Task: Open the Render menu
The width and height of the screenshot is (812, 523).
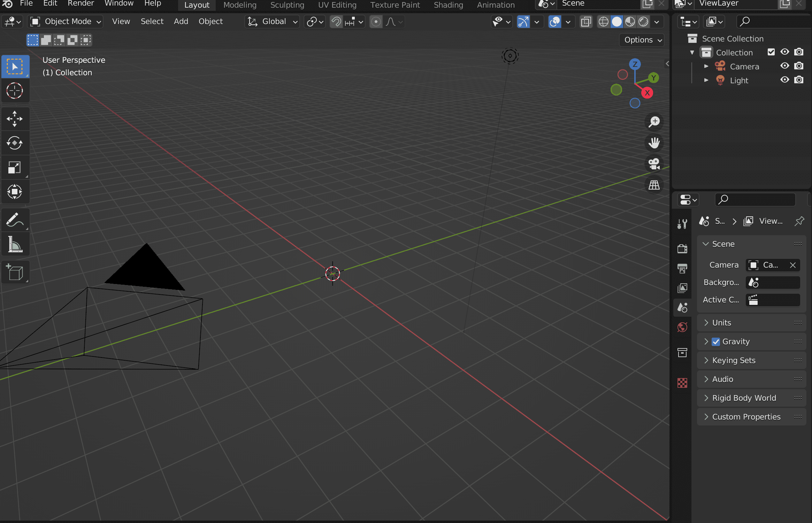Action: [x=81, y=4]
